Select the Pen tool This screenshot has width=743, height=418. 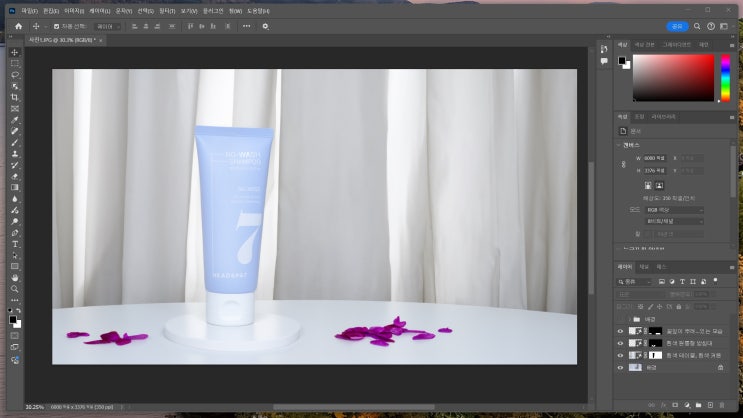[x=15, y=233]
